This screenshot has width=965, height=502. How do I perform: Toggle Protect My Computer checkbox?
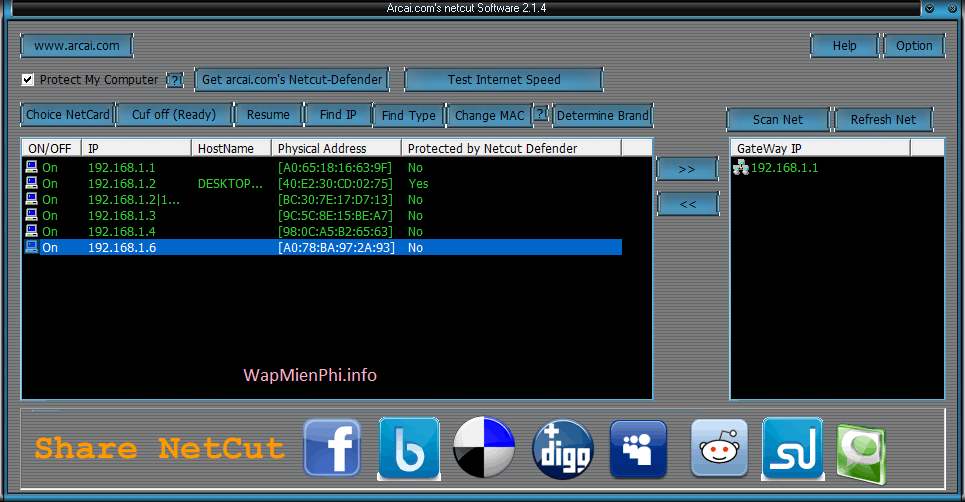pyautogui.click(x=28, y=79)
